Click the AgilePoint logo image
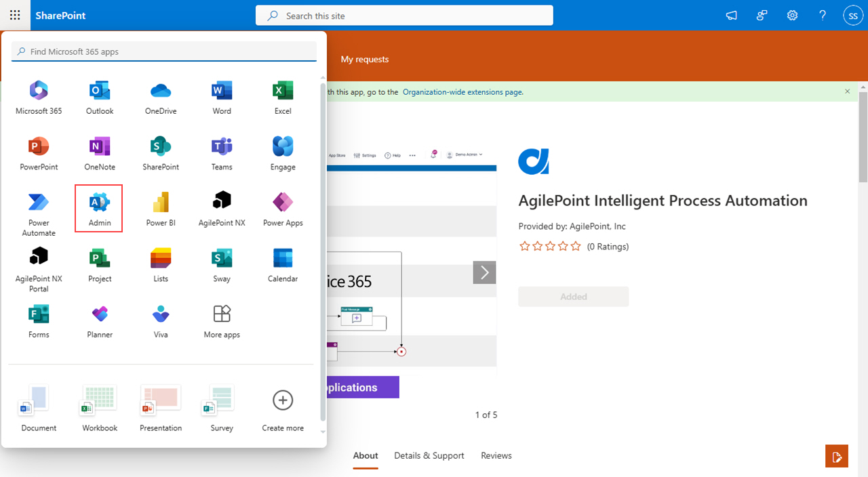Viewport: 868px width, 477px height. [534, 161]
